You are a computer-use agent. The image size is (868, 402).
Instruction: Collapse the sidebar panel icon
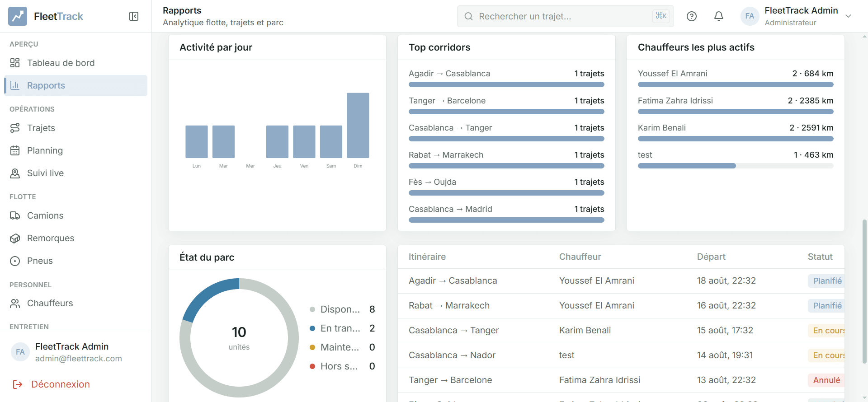point(134,16)
